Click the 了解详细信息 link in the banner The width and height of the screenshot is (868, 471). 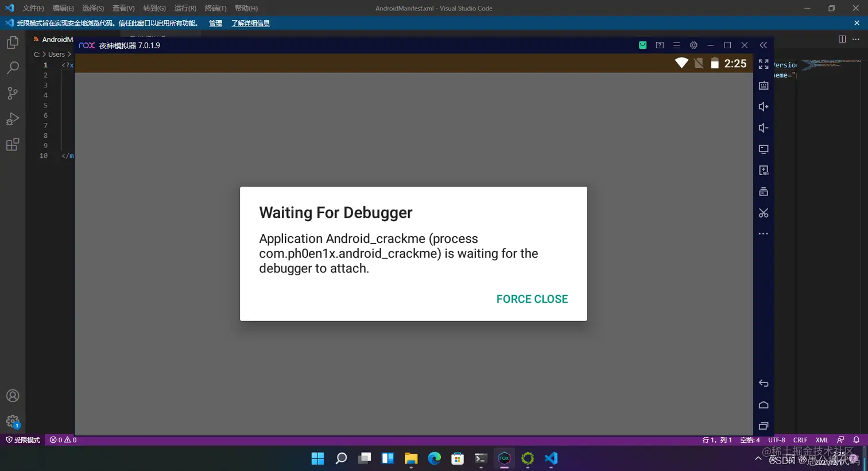pos(250,23)
